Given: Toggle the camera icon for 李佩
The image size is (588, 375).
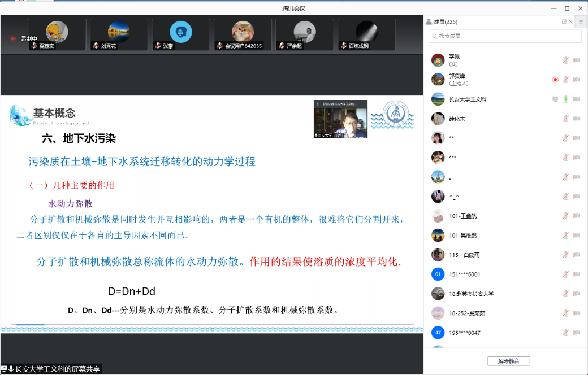Looking at the screenshot, I should pyautogui.click(x=577, y=60).
